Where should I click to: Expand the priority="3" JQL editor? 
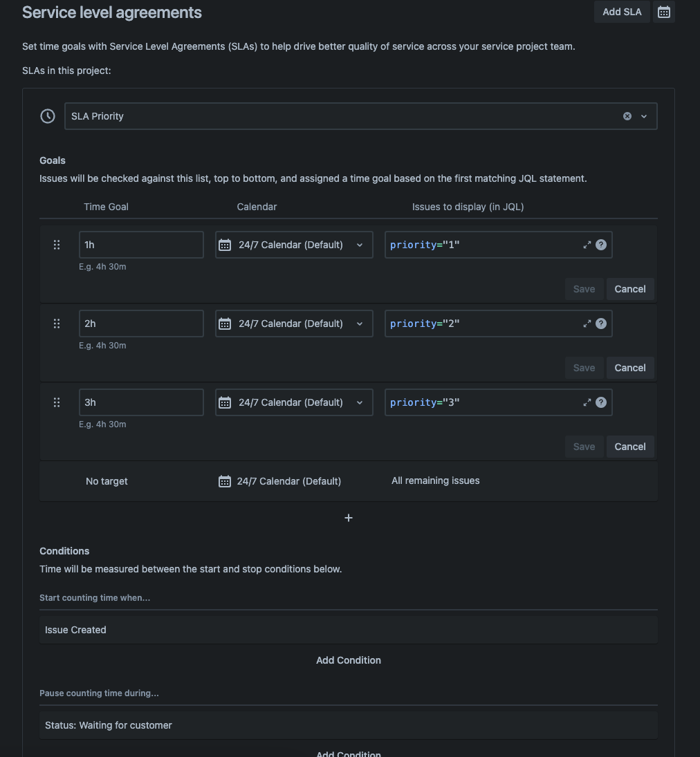click(x=587, y=402)
